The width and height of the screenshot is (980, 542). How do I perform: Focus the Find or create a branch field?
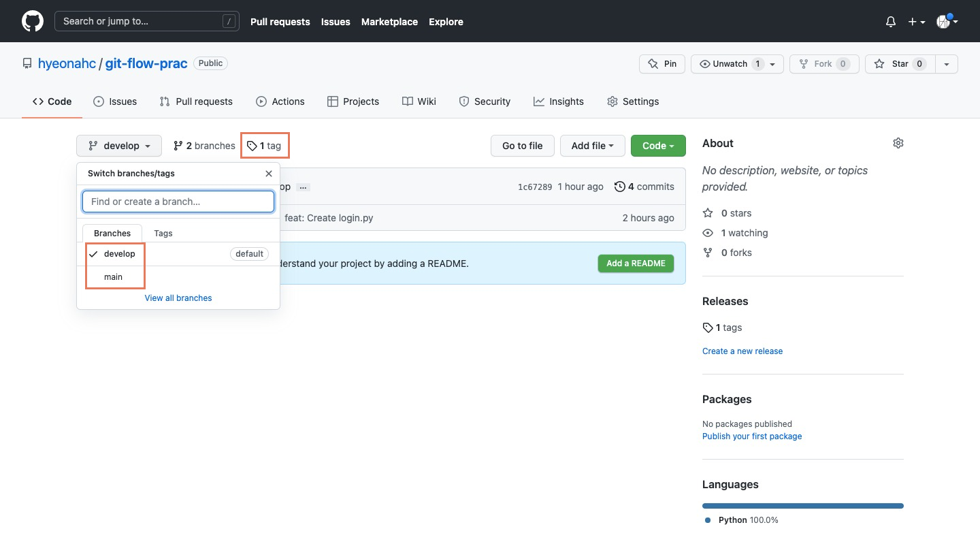(178, 202)
